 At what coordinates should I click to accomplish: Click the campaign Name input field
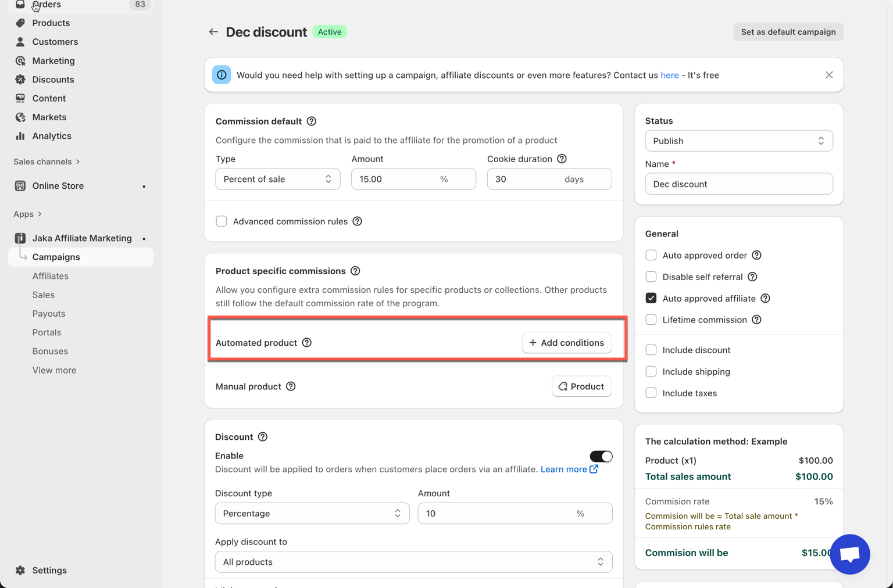point(738,184)
